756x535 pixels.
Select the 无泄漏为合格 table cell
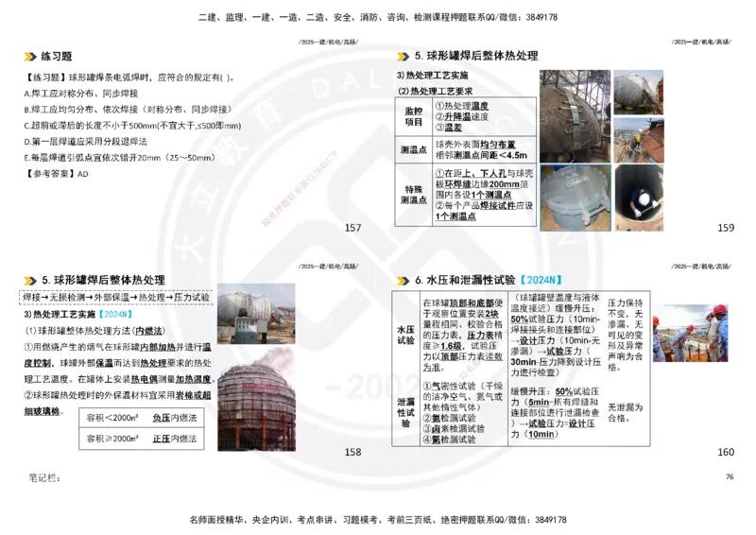[625, 412]
